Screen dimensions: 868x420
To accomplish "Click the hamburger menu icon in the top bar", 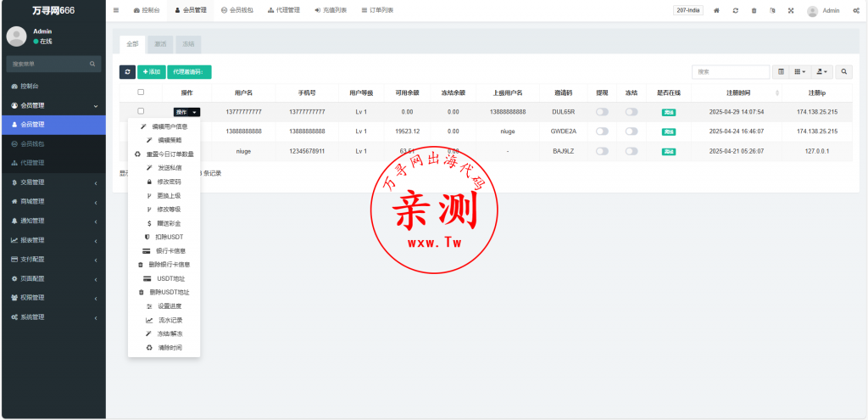I will pyautogui.click(x=115, y=10).
